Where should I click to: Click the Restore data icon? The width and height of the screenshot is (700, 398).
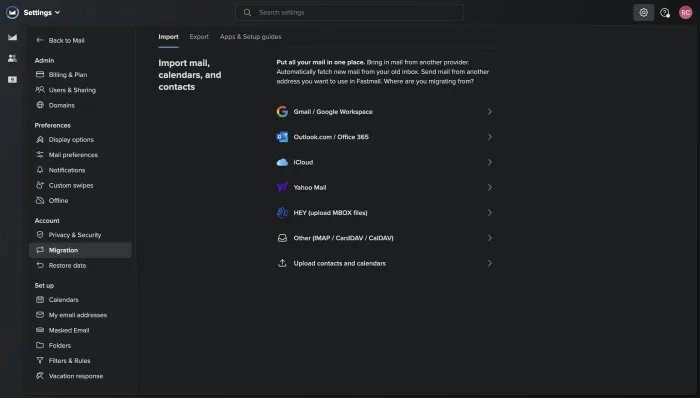tap(40, 265)
